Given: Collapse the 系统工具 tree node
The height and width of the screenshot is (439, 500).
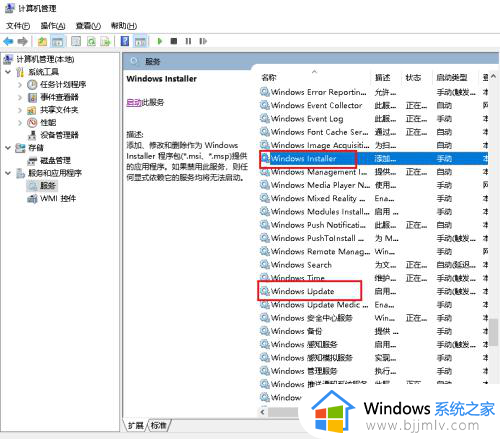Looking at the screenshot, I should 8,72.
